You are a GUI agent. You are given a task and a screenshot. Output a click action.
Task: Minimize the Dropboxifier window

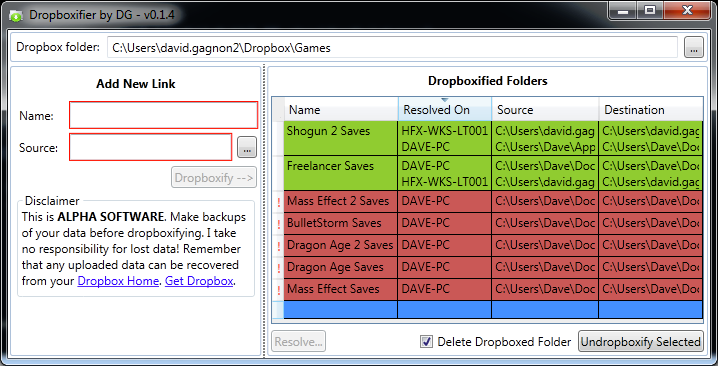pyautogui.click(x=623, y=11)
